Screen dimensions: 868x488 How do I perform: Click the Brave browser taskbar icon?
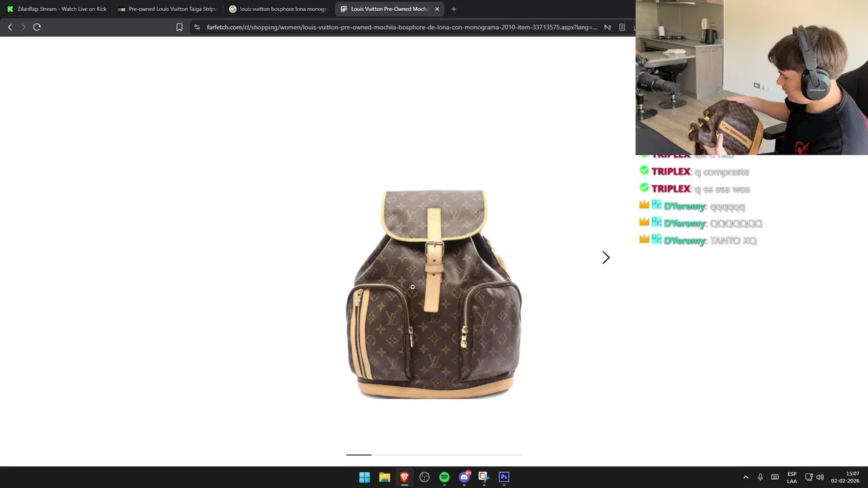[x=404, y=477]
